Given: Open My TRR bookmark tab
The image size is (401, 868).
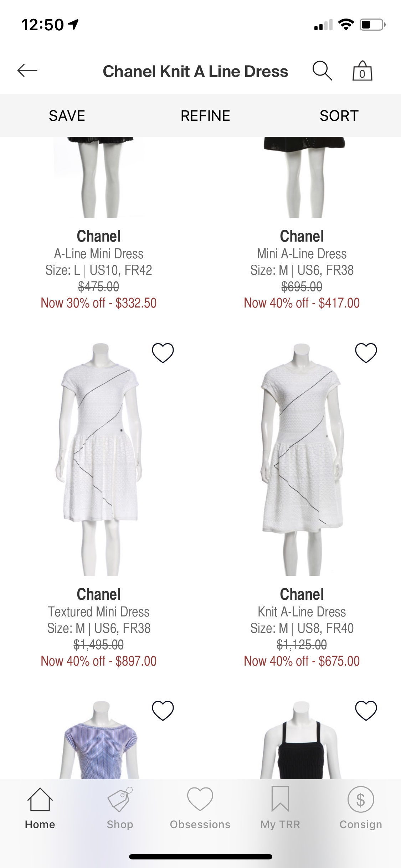Looking at the screenshot, I should tap(280, 809).
